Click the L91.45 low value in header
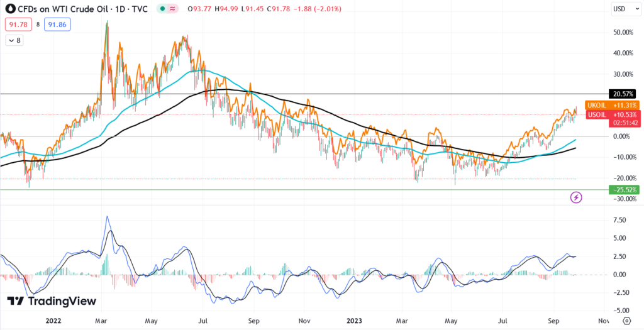 (252, 9)
